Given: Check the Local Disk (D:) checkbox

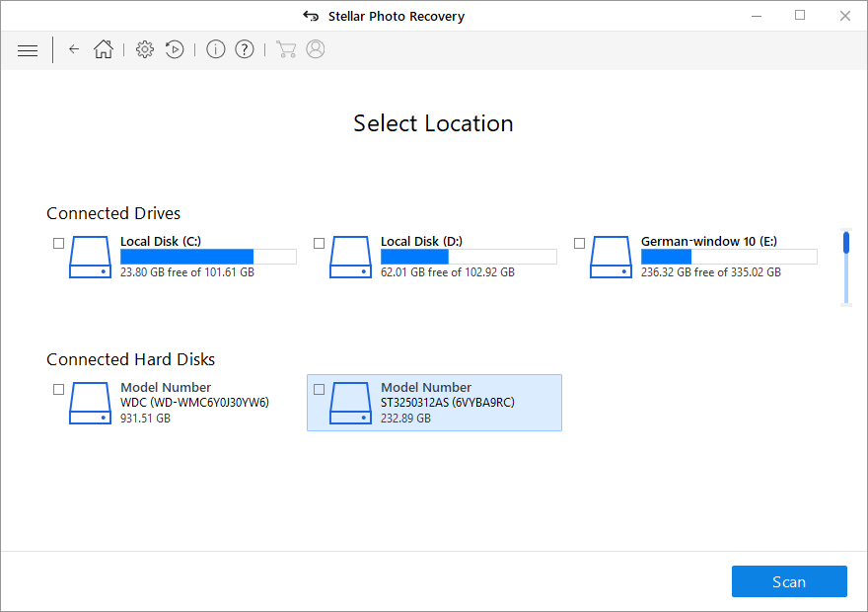Looking at the screenshot, I should tap(319, 243).
